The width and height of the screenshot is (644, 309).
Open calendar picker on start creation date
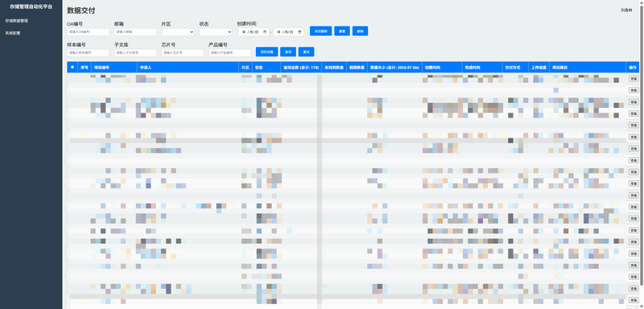[x=266, y=31]
